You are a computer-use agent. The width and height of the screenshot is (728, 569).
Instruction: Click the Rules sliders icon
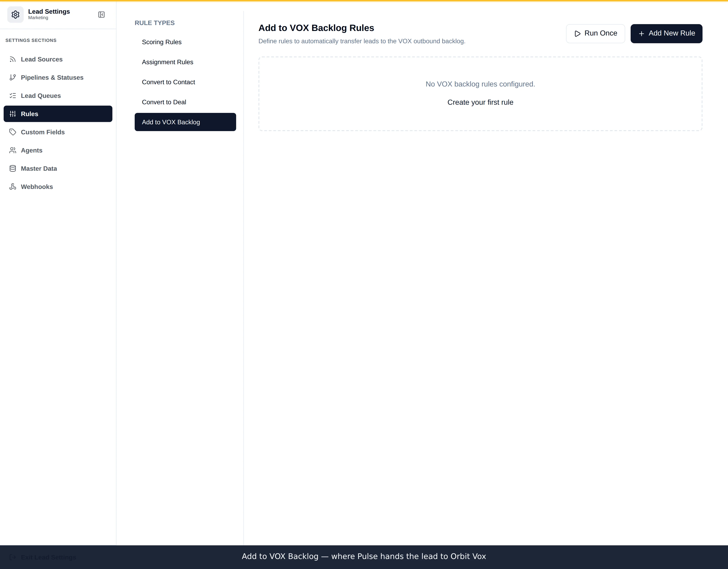pos(13,114)
